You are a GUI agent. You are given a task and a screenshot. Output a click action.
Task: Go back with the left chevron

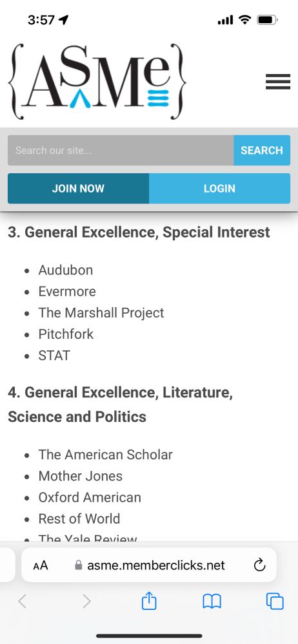22,601
